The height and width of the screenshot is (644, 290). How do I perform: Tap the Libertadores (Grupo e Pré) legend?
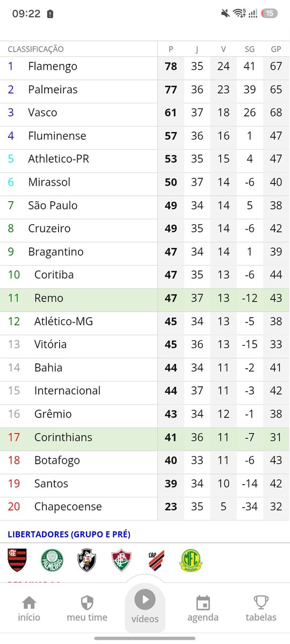point(69,535)
